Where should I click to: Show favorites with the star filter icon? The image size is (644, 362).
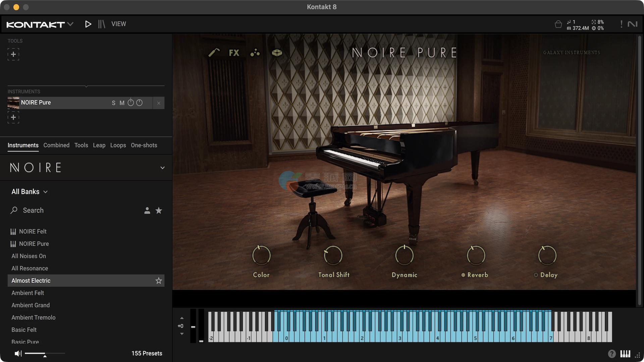click(x=159, y=210)
